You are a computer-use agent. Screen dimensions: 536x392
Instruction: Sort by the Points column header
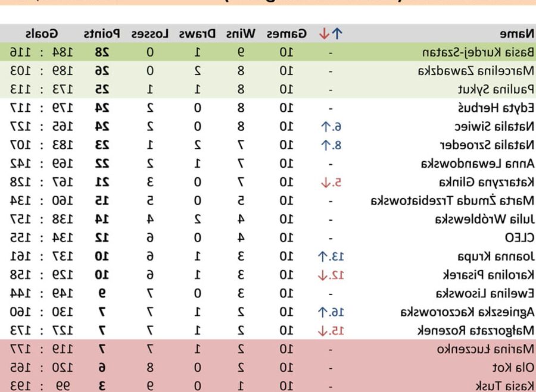[x=102, y=33]
